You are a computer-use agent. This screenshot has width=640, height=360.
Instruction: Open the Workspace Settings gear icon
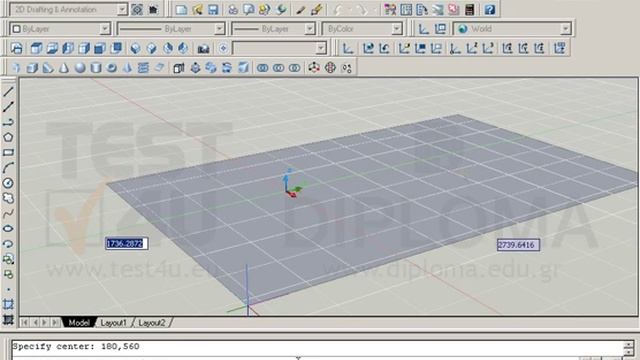coord(137,9)
